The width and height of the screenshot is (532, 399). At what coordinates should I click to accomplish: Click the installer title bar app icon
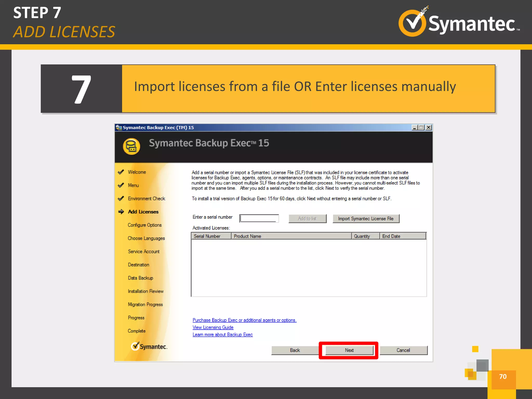(119, 128)
